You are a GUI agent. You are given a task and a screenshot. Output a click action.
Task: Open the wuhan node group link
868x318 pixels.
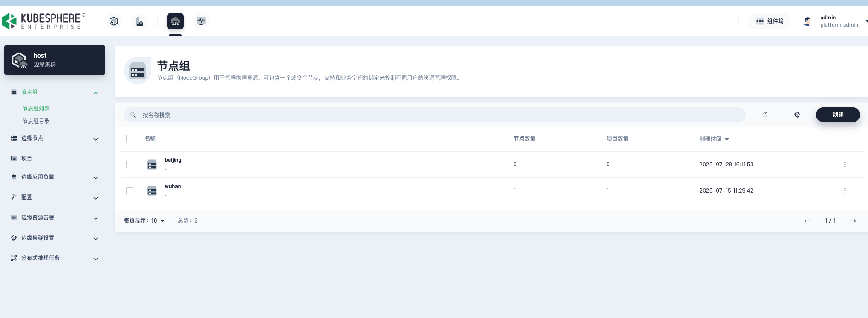point(173,186)
